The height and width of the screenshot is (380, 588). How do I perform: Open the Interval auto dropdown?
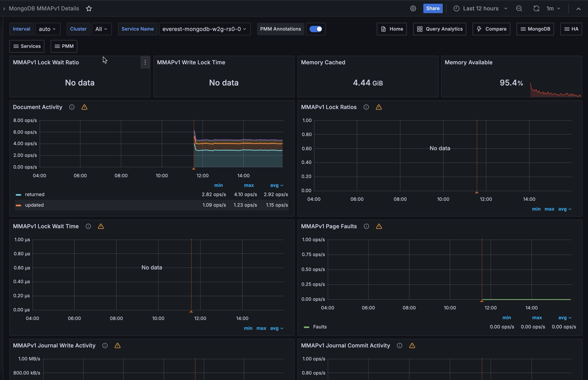[x=48, y=29]
